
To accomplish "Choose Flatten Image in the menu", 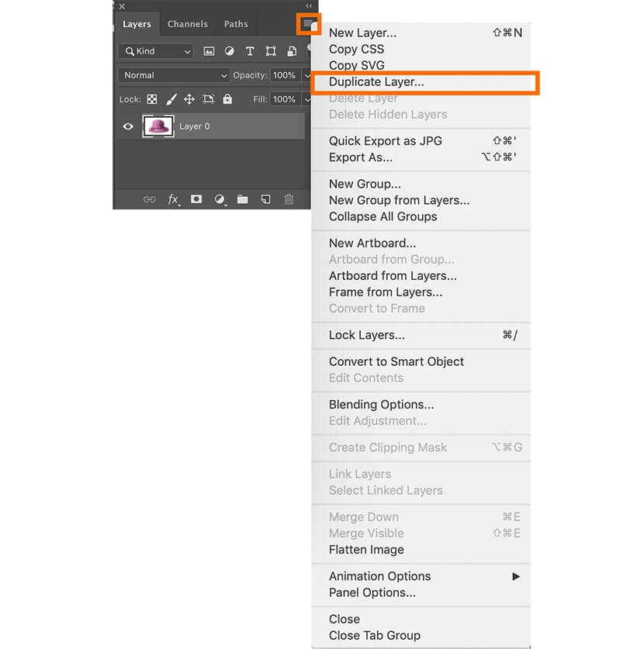I will tap(366, 550).
